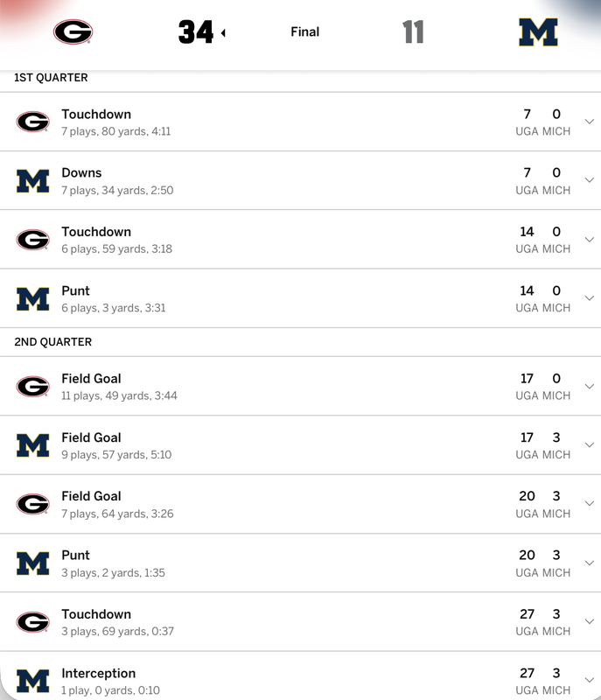Click the Georgia logo in the score header
The width and height of the screenshot is (601, 700).
click(x=73, y=32)
